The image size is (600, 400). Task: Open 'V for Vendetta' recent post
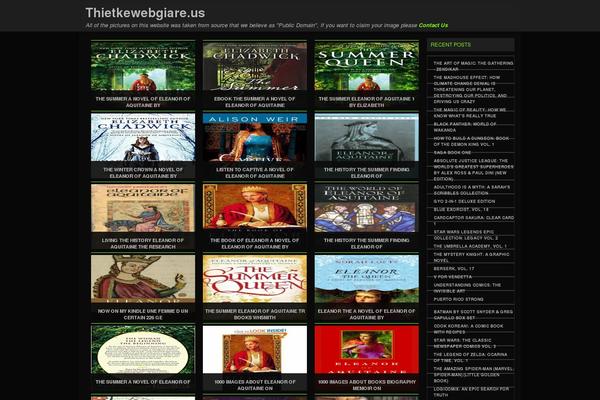pyautogui.click(x=453, y=277)
